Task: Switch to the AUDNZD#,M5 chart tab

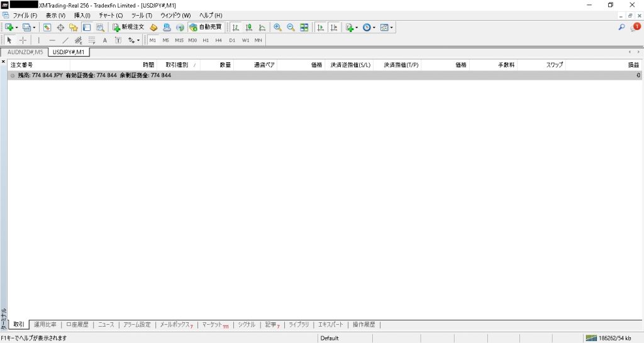Action: (25, 52)
